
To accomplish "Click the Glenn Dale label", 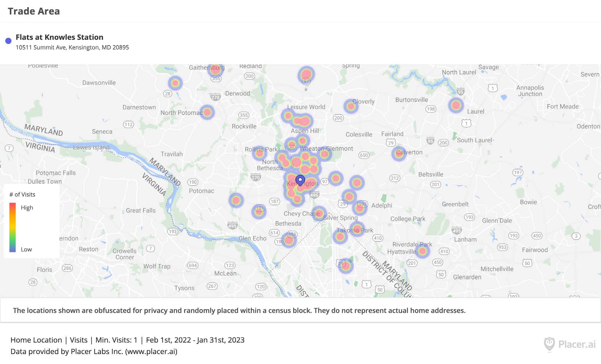I will coord(497,220).
